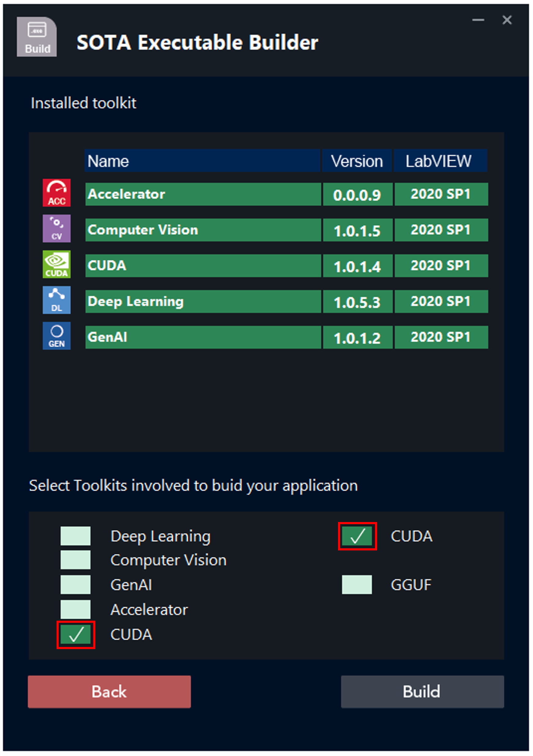Click the GenAI GEN icon
The image size is (533, 756).
pyautogui.click(x=56, y=335)
